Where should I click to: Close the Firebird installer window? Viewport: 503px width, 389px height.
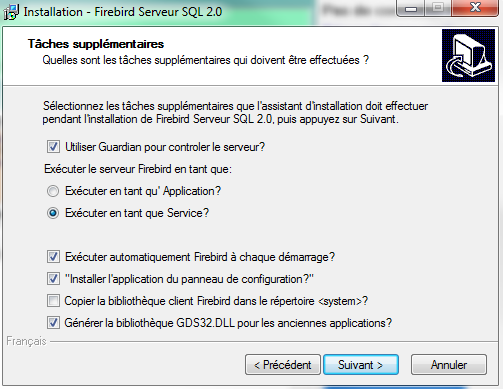475,8
